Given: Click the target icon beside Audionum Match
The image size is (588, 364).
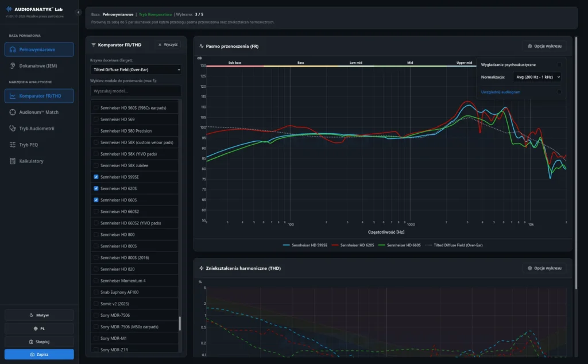Looking at the screenshot, I should click(13, 112).
